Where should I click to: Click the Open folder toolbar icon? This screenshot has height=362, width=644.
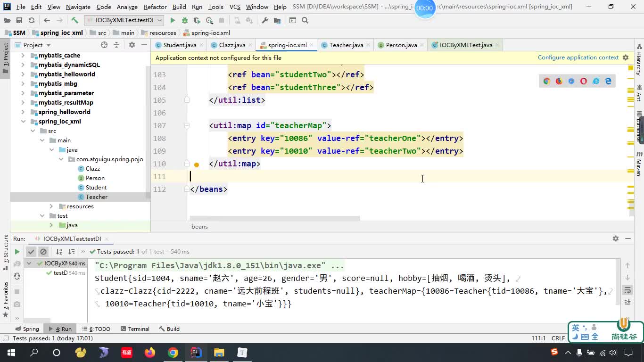pos(7,20)
